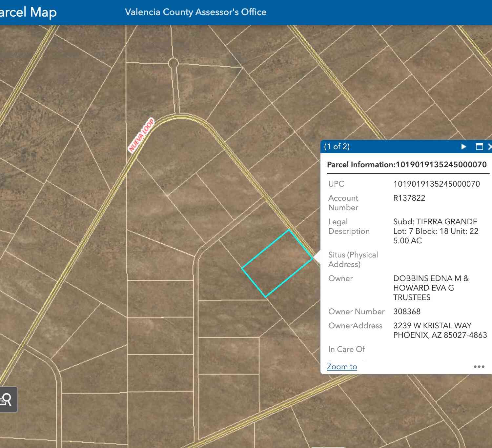Select owner number 308368
This screenshot has width=492, height=448.
(x=407, y=311)
